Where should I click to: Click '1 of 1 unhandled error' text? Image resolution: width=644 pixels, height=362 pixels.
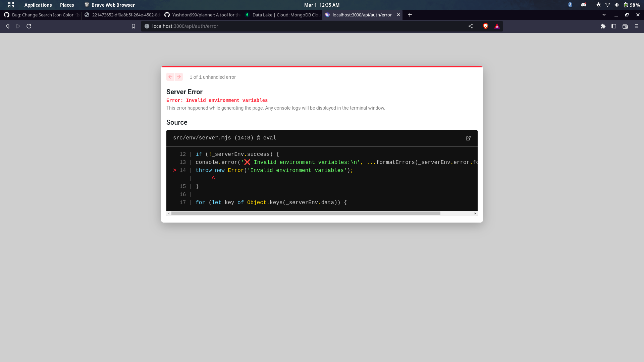213,77
